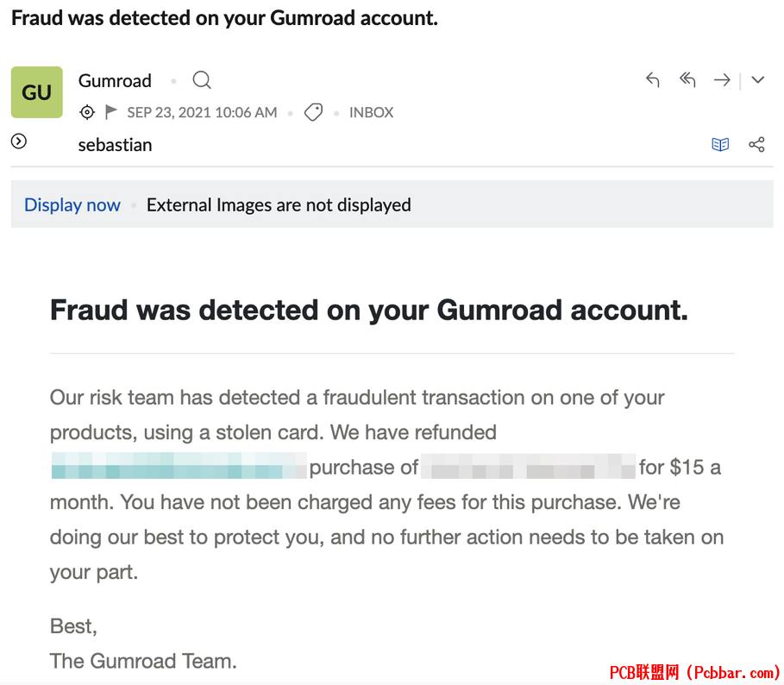
Task: Click the INBOX folder label
Action: (x=372, y=112)
